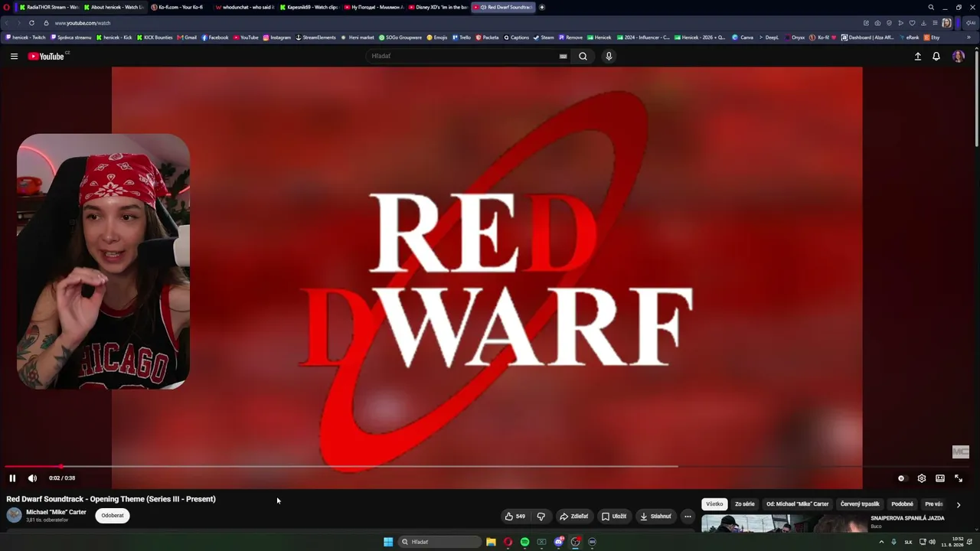This screenshot has height=551, width=980.
Task: Subscribe using the Odoberať button
Action: click(113, 516)
